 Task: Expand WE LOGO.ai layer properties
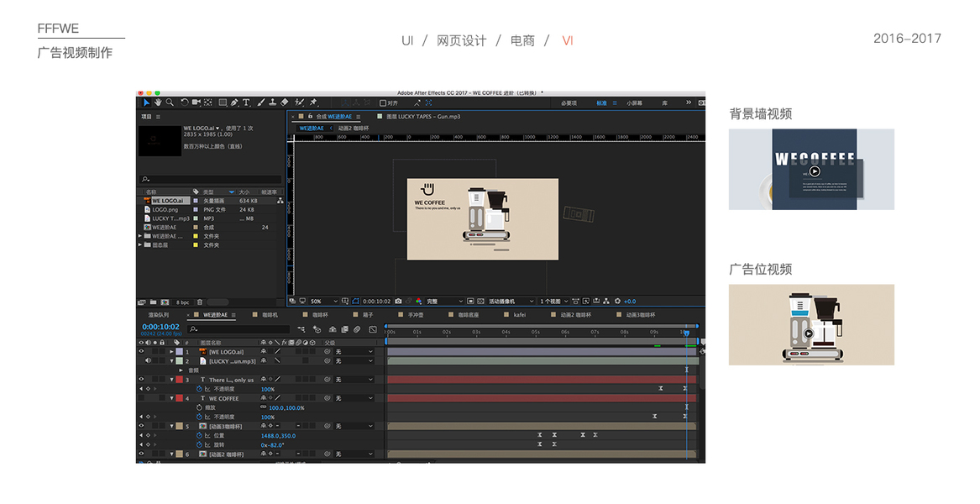coord(172,351)
